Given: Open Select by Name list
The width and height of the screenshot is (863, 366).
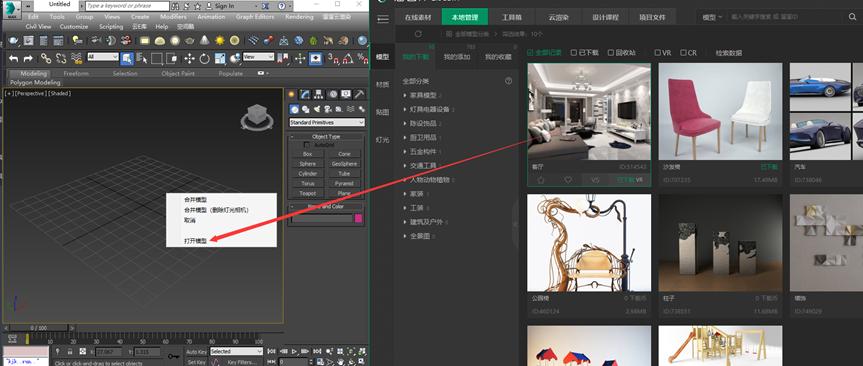Looking at the screenshot, I should 141,58.
